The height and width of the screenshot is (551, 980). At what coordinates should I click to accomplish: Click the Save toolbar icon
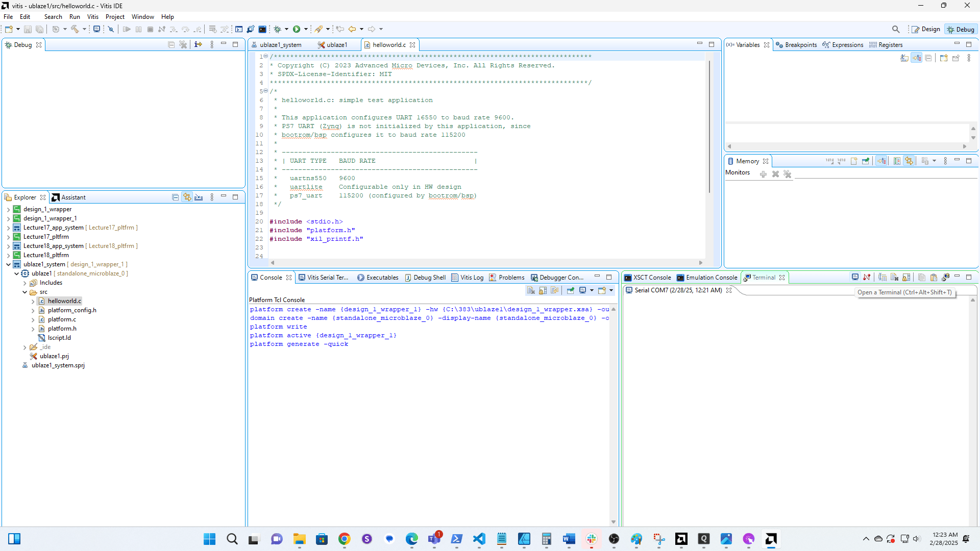pyautogui.click(x=28, y=29)
